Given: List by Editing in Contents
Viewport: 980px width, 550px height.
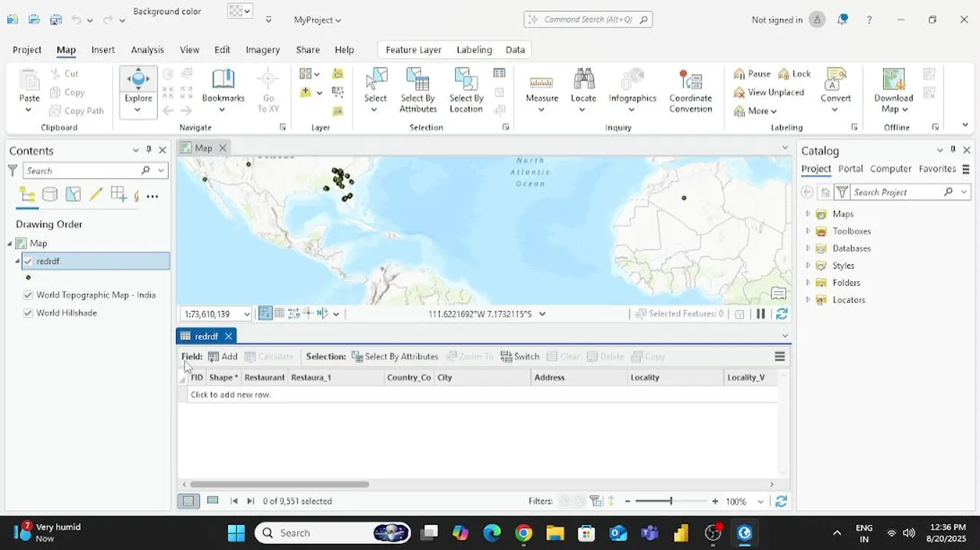Looking at the screenshot, I should pyautogui.click(x=95, y=195).
